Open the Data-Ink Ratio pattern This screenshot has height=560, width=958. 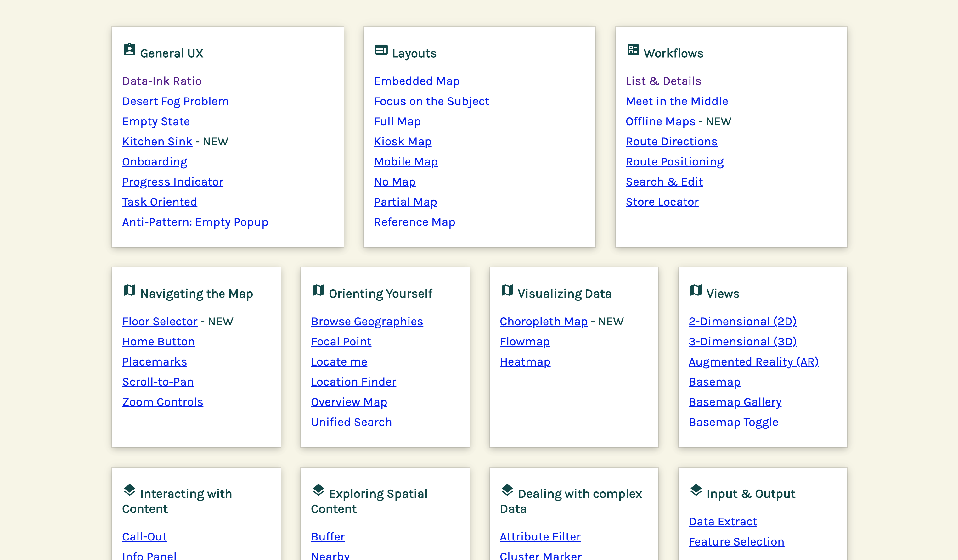tap(161, 81)
